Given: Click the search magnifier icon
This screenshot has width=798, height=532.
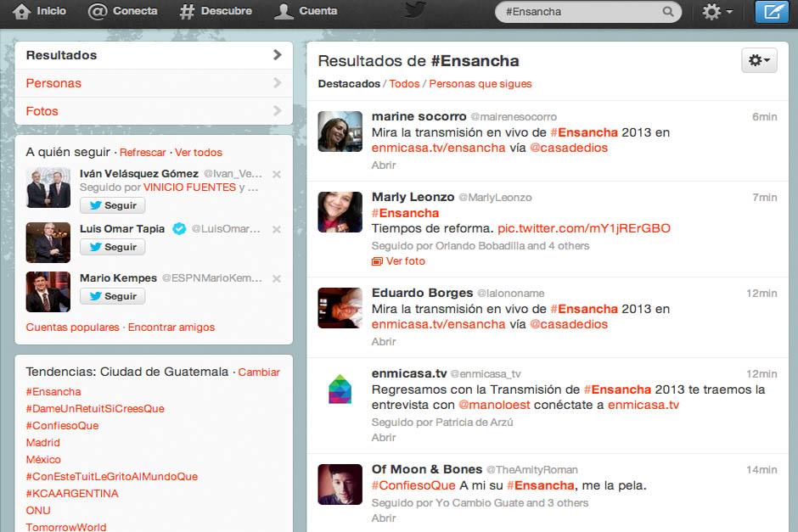Looking at the screenshot, I should [668, 12].
